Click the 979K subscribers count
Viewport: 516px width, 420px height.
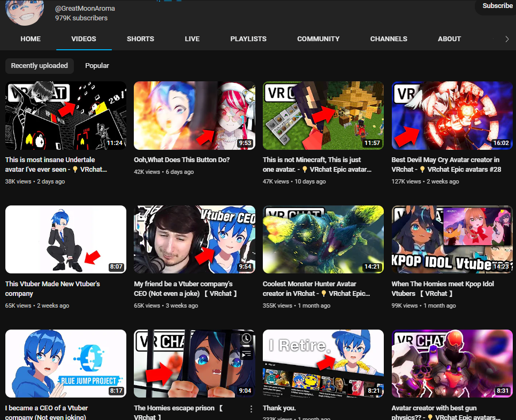coord(81,18)
